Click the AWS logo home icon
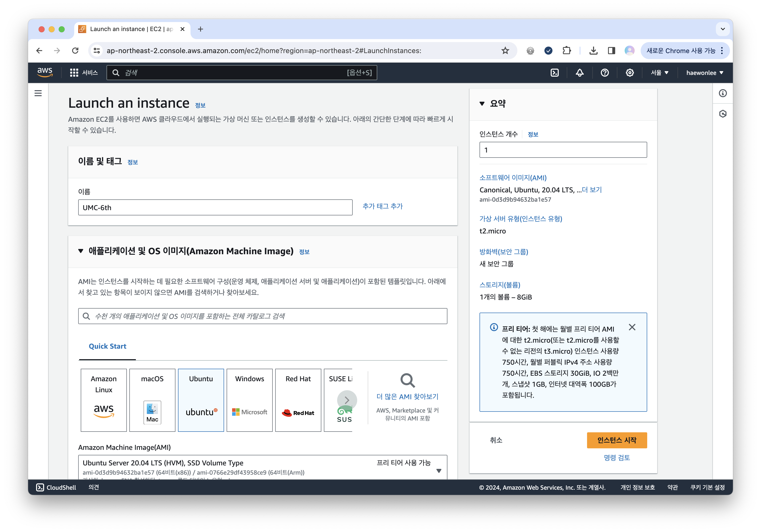 [45, 72]
